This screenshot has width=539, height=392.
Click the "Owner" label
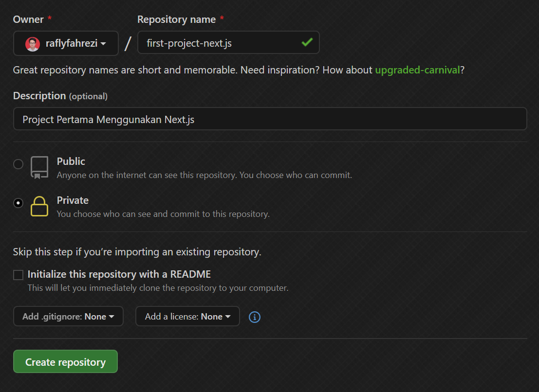28,19
